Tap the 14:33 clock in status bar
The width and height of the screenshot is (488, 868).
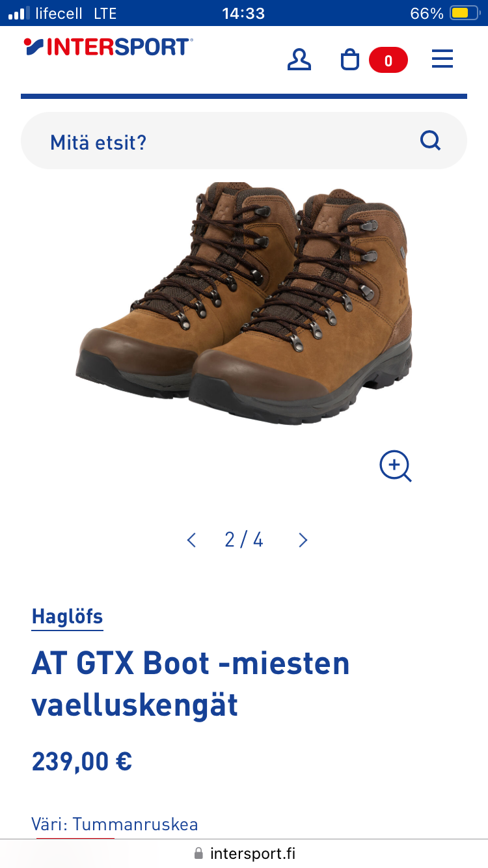coord(243,13)
